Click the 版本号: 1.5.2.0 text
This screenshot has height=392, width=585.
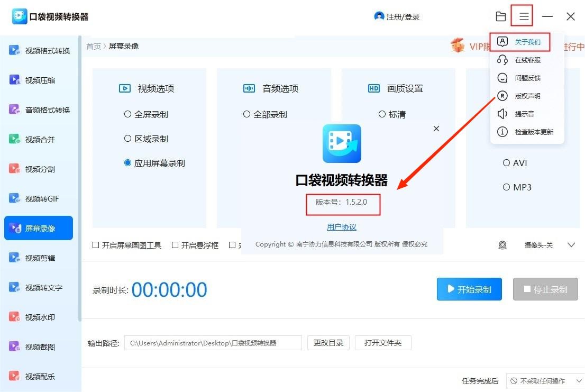click(x=341, y=202)
